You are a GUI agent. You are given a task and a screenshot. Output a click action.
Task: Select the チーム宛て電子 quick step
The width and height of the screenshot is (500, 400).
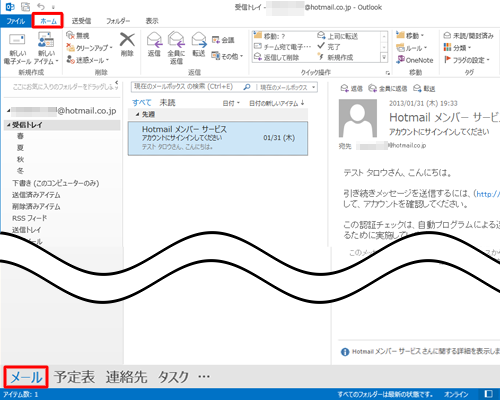coord(283,47)
